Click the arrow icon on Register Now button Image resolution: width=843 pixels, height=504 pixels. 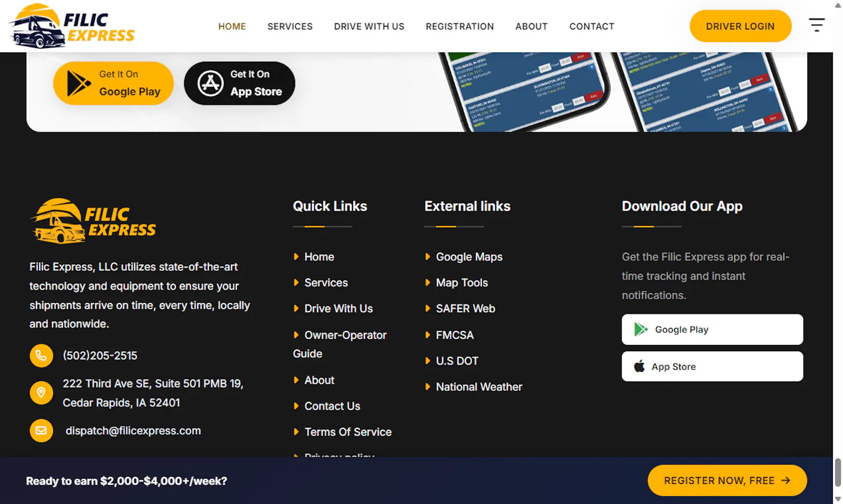(x=786, y=480)
